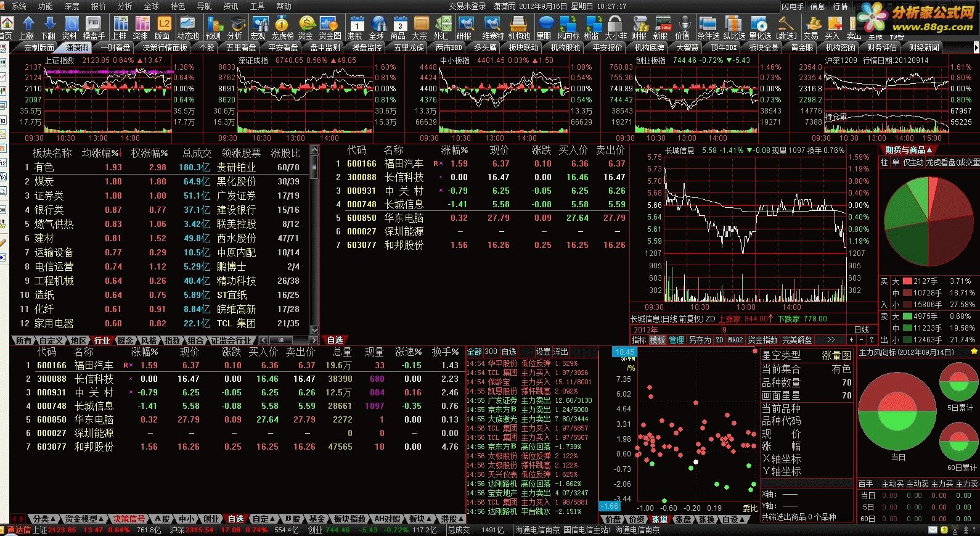Click the 管理 chart button
Image resolution: width=980 pixels, height=536 pixels.
[676, 340]
